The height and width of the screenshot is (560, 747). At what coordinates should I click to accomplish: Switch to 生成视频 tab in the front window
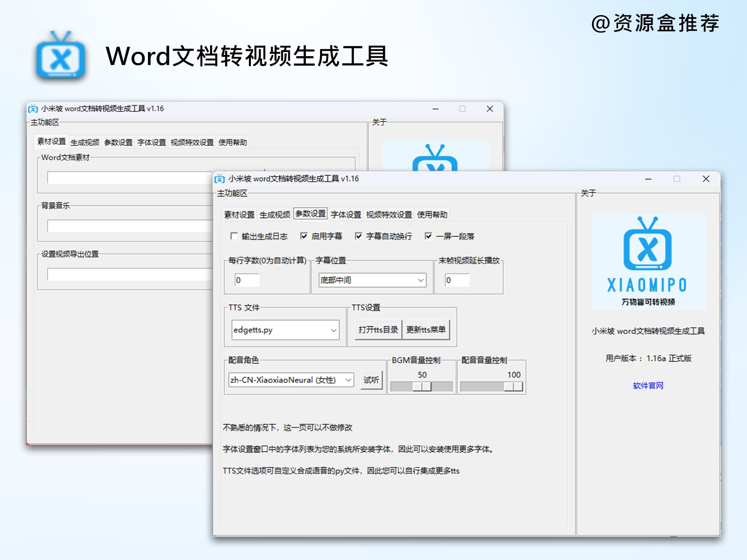point(275,215)
